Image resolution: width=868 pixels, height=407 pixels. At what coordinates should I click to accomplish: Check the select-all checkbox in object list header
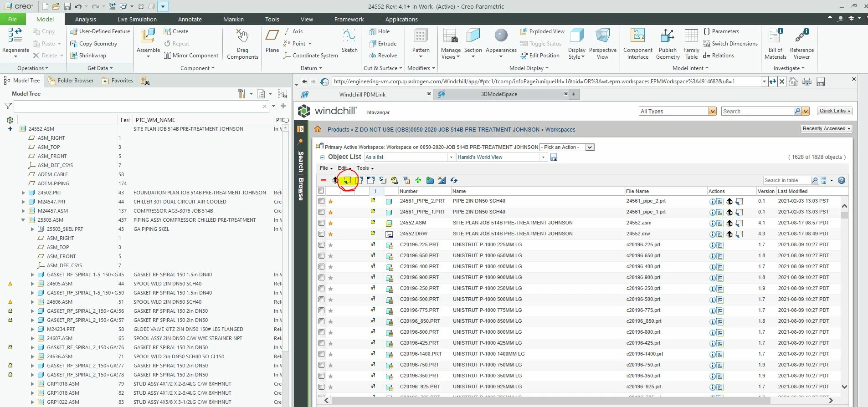pyautogui.click(x=321, y=191)
